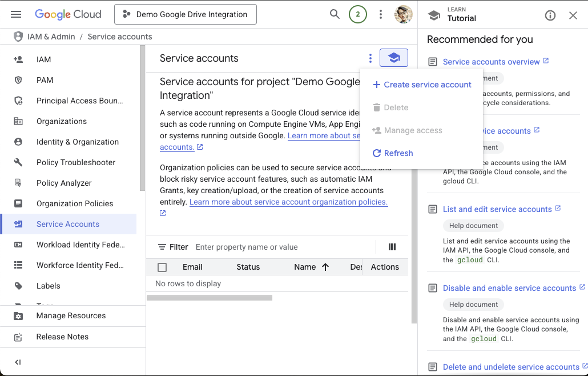Click the IAM & Admin shield icon
The width and height of the screenshot is (588, 376).
point(18,37)
